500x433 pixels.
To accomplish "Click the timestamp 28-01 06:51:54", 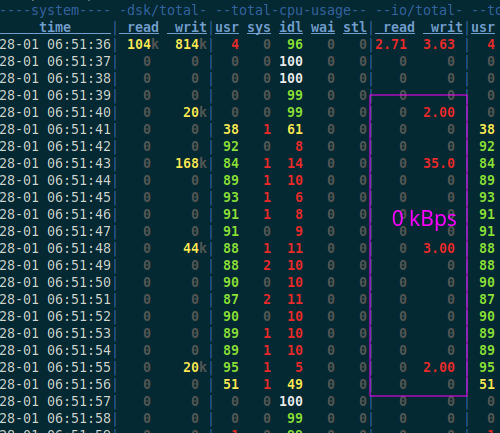I will point(55,350).
